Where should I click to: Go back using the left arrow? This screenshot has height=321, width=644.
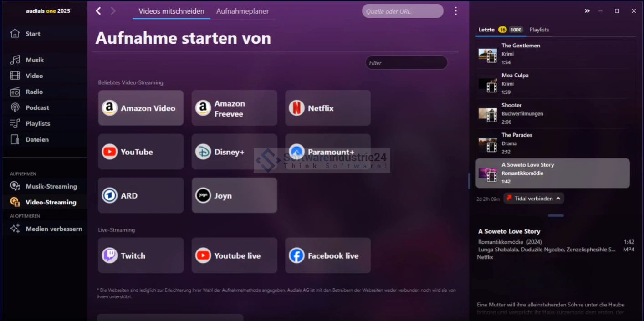98,11
